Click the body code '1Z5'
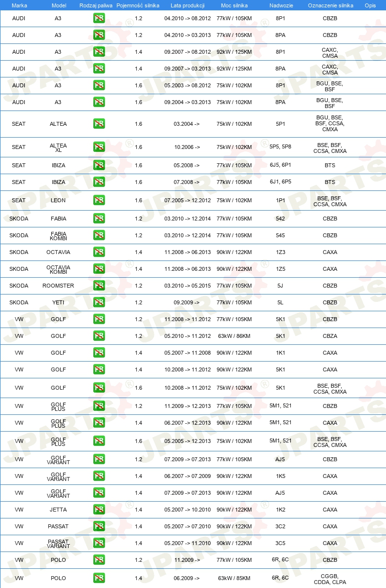This screenshot has width=386, height=588. (x=280, y=269)
